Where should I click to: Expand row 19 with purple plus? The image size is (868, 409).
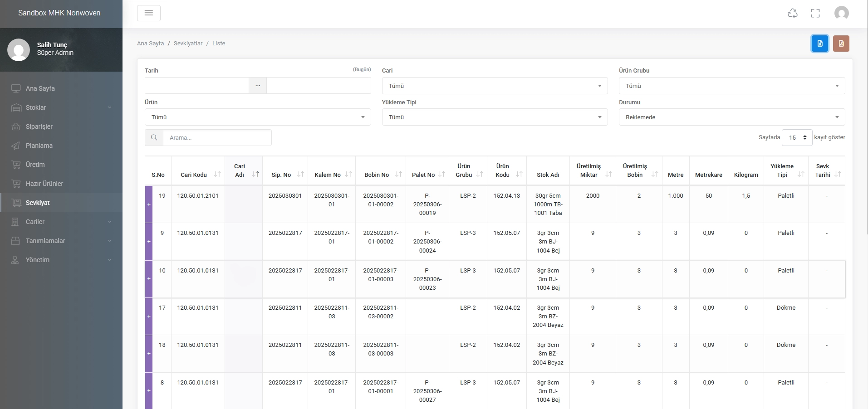point(149,204)
